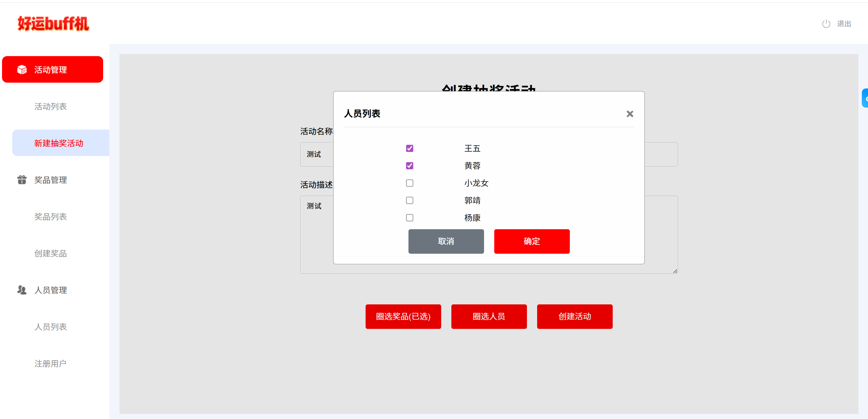The height and width of the screenshot is (419, 868).
Task: Click the 人员管理 people icon
Action: tap(22, 290)
